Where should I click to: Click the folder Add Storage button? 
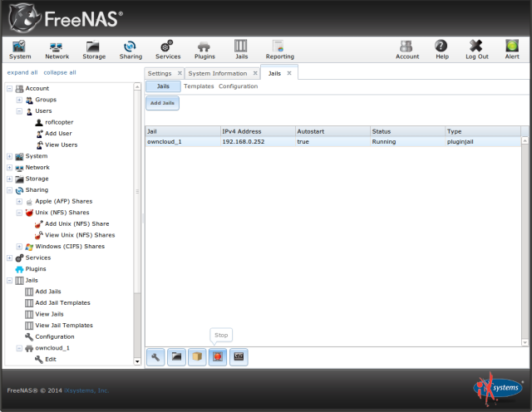[176, 357]
